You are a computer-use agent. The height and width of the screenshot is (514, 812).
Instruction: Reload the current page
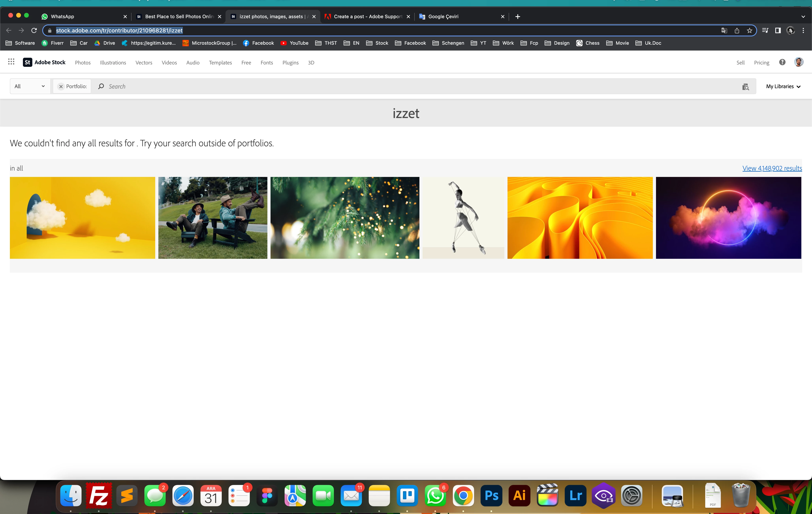point(34,31)
